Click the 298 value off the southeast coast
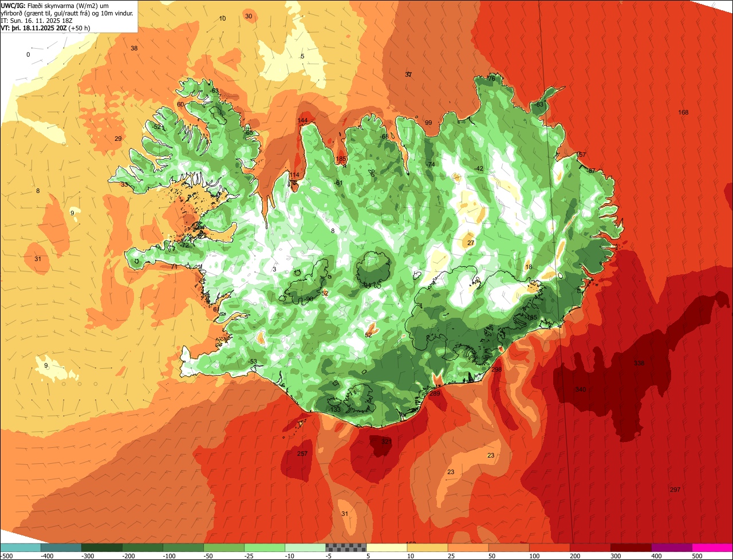733x560 pixels. (x=496, y=369)
